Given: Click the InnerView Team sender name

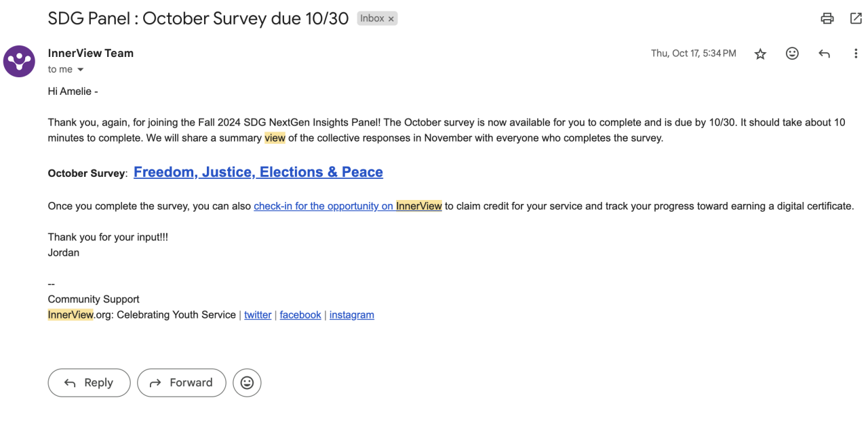Looking at the screenshot, I should 91,53.
